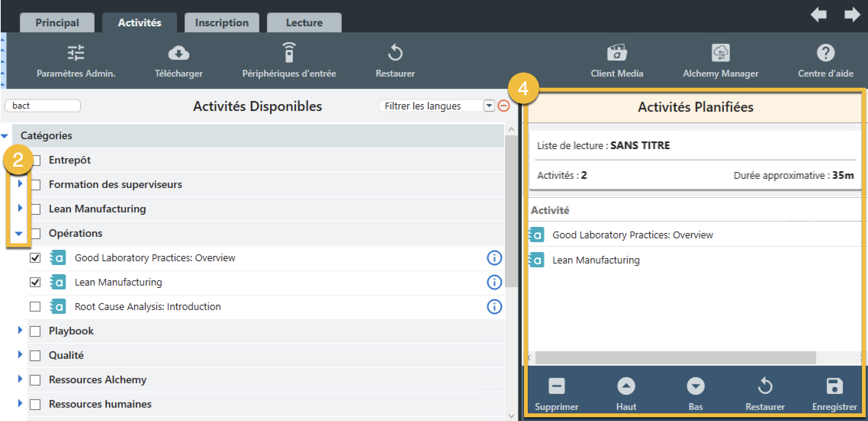Open Périphériques d'entrée remote icon

(289, 53)
